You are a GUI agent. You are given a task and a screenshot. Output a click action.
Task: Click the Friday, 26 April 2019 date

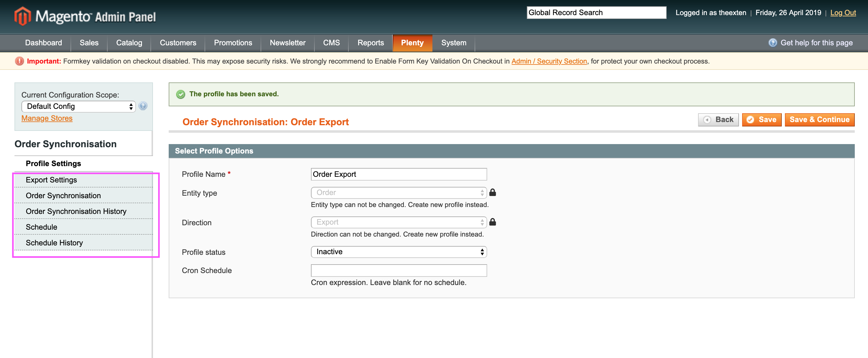click(788, 13)
